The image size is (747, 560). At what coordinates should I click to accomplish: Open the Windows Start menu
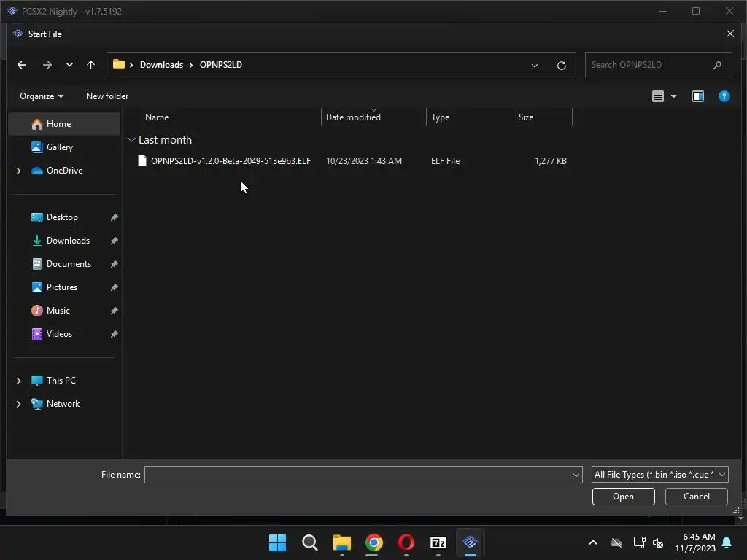pos(278,542)
